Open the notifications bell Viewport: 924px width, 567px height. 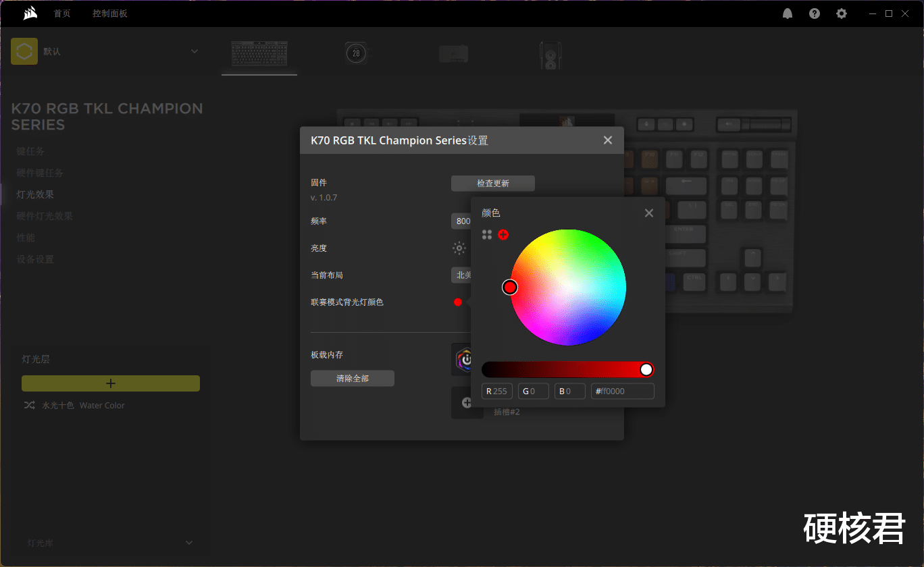click(787, 13)
